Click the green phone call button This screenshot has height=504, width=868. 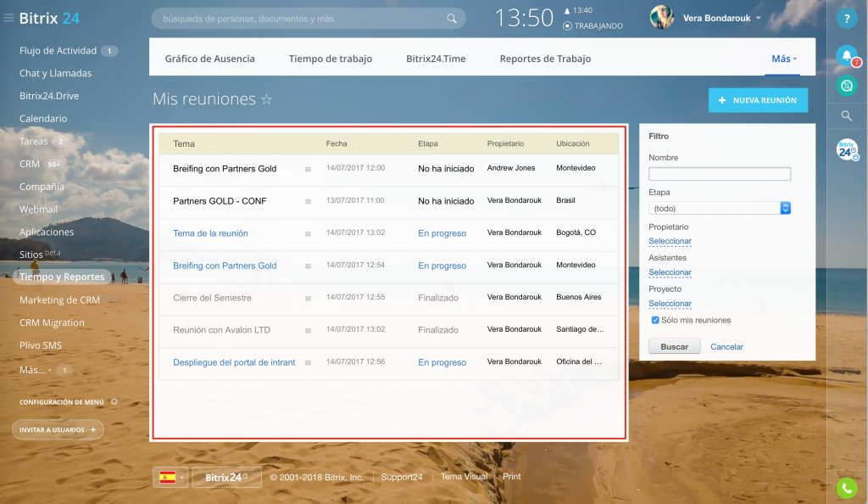pyautogui.click(x=847, y=488)
